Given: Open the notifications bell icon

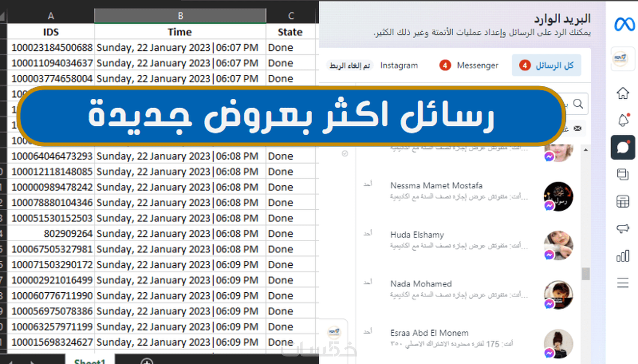Looking at the screenshot, I should 623,120.
